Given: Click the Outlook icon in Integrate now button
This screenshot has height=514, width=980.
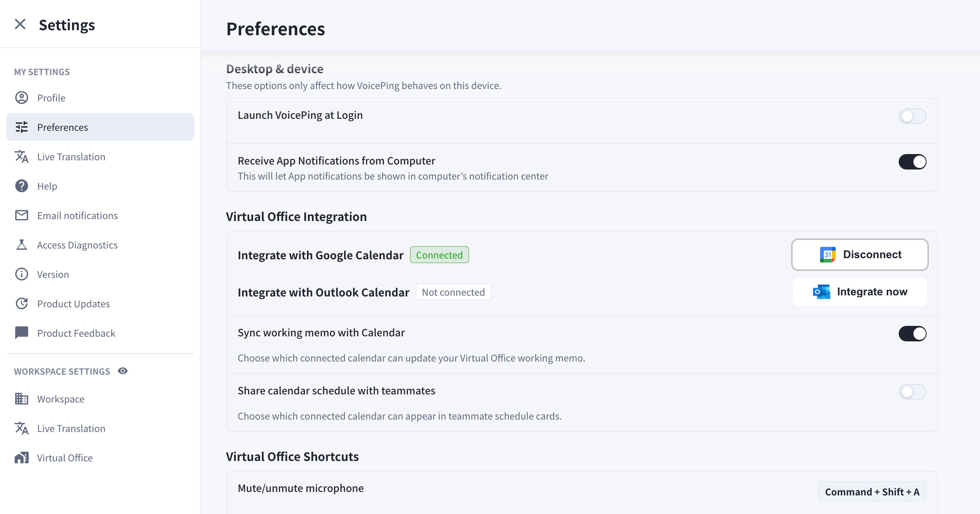Looking at the screenshot, I should coord(821,292).
